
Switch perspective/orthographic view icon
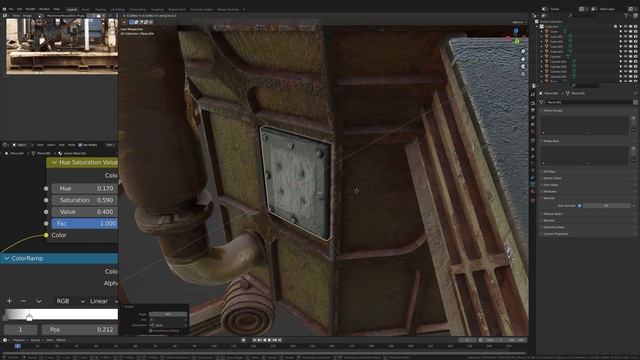coord(523,74)
